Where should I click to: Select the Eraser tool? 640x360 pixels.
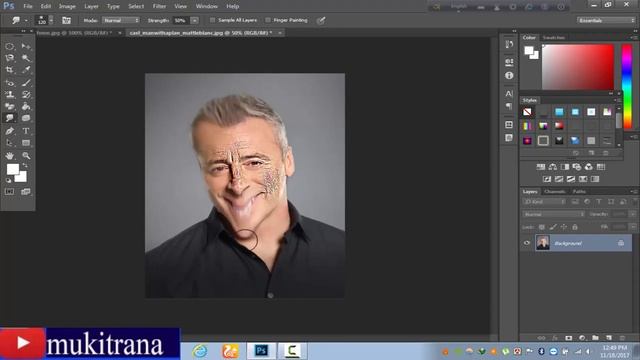[x=10, y=107]
